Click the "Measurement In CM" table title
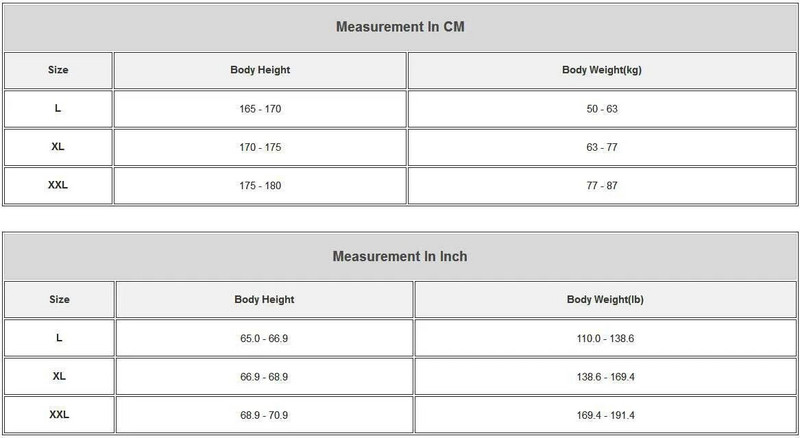Viewport: 800px width, 438px height. point(399,27)
